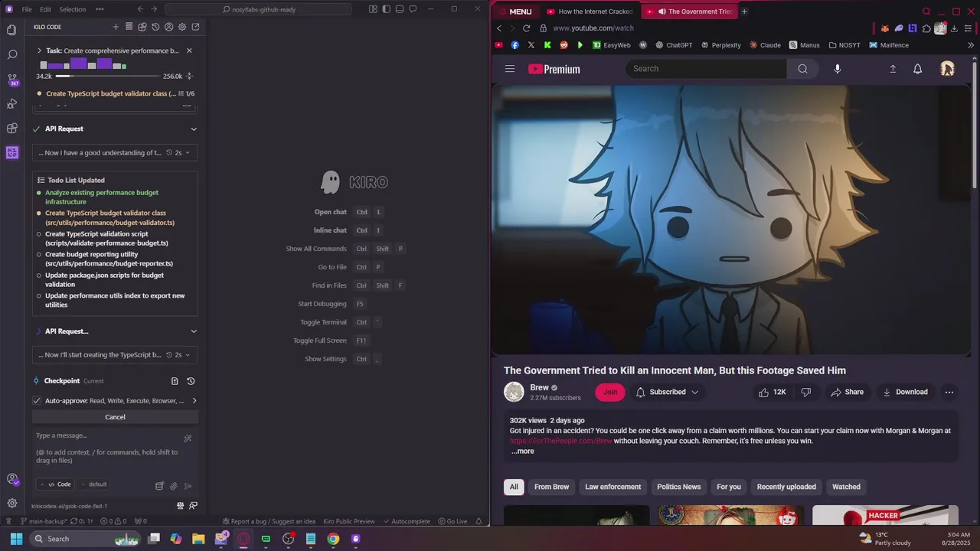
Task: Open the default profile dropdown
Action: click(94, 484)
